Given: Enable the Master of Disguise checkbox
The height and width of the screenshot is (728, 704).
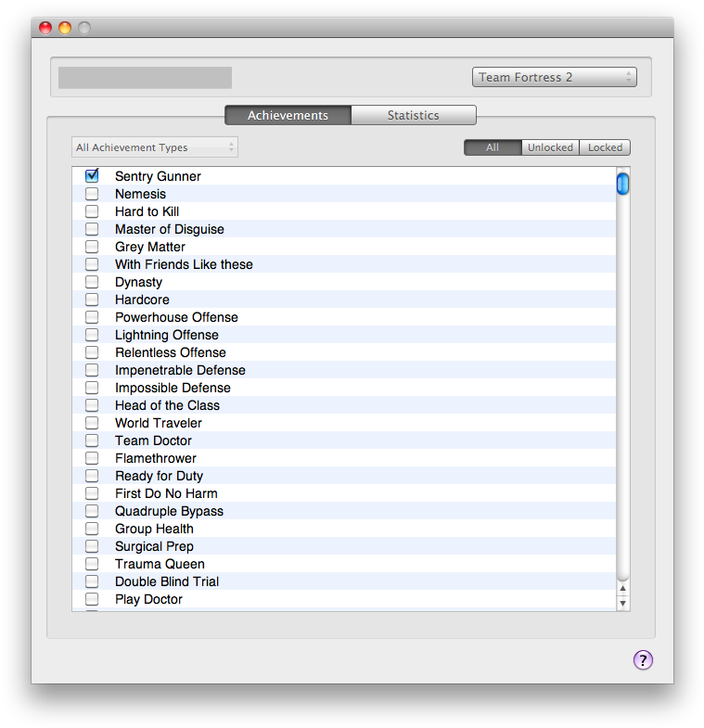Looking at the screenshot, I should 92,229.
